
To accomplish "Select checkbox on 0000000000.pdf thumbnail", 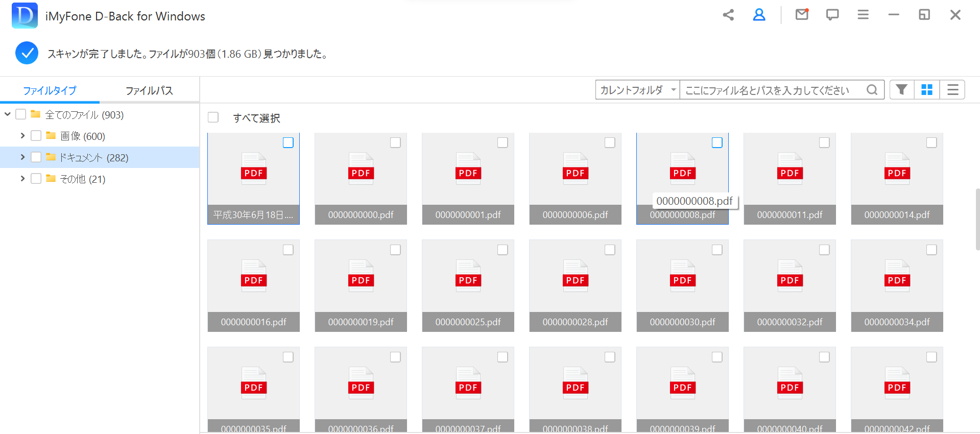I will 395,143.
